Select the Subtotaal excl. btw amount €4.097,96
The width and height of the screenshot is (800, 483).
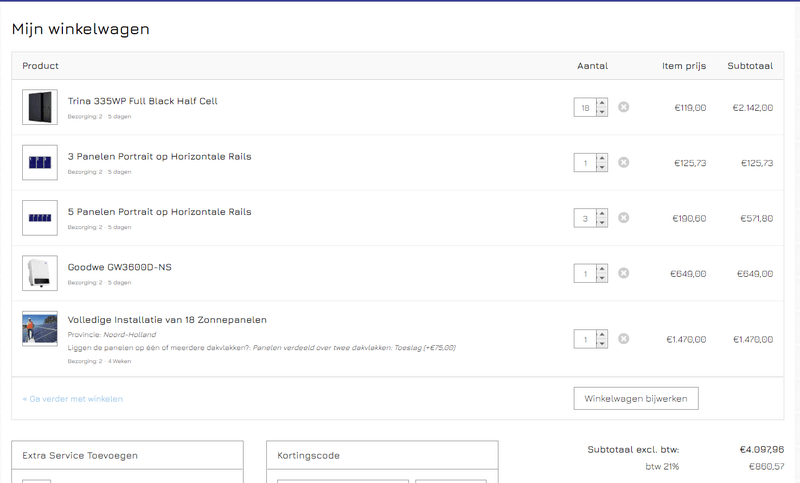coord(762,449)
